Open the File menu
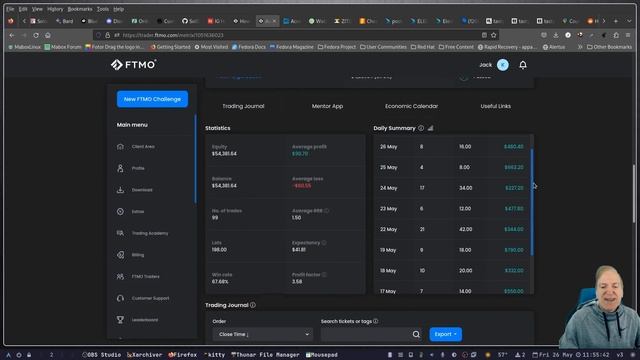The height and width of the screenshot is (360, 640). (10, 9)
